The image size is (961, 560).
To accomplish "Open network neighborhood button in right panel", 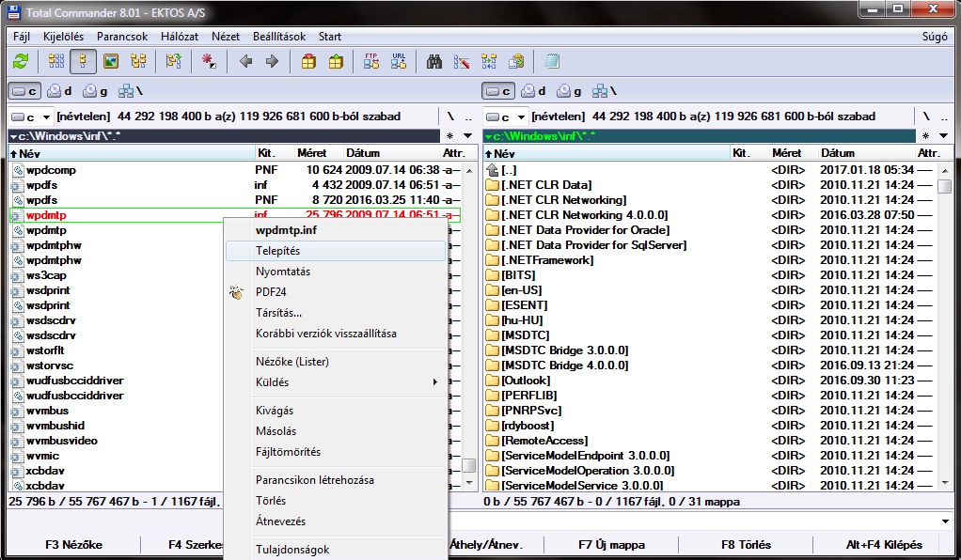I will (605, 91).
